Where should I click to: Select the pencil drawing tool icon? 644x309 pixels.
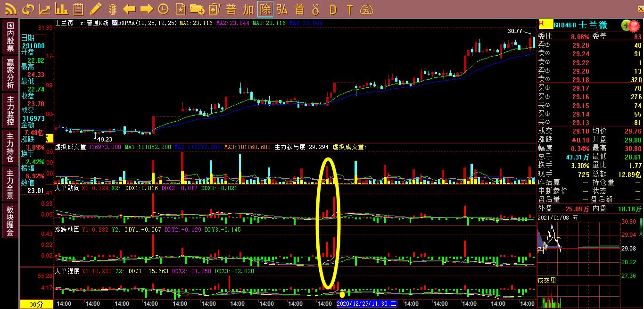coord(96,8)
